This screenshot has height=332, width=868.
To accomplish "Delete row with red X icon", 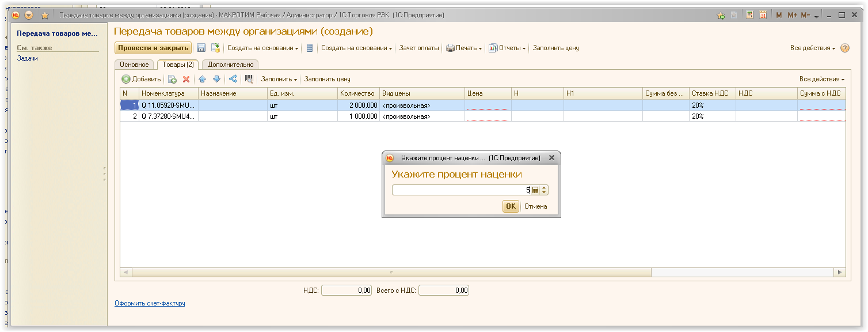I will tap(186, 80).
